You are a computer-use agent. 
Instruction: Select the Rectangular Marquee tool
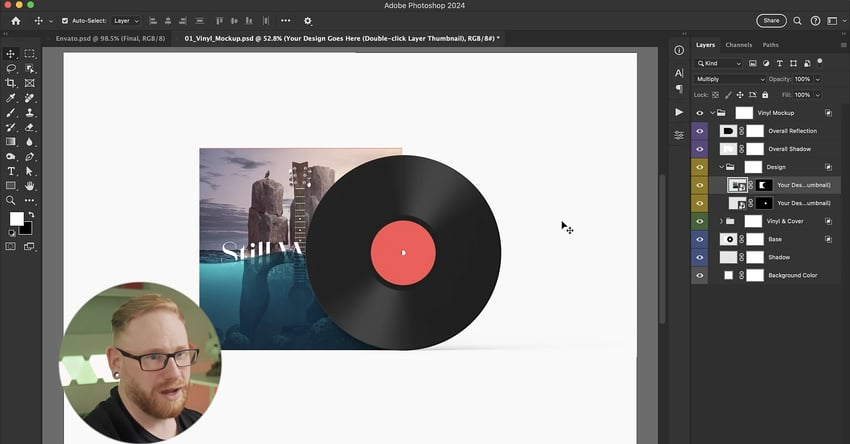[x=29, y=54]
